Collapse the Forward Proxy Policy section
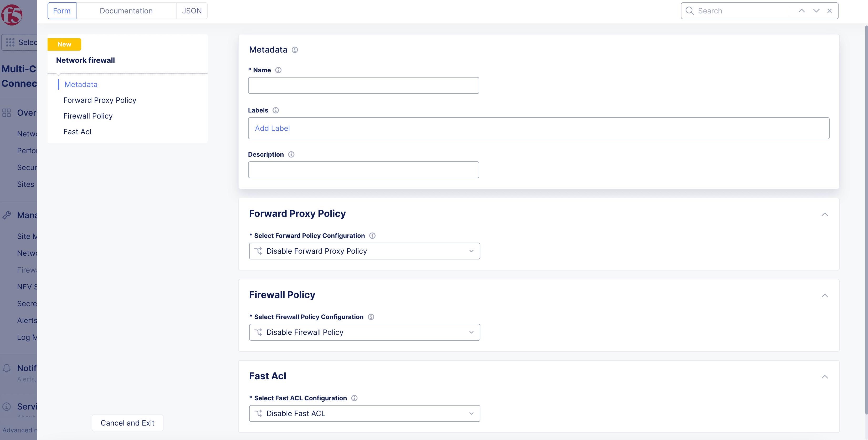Screen dimensions: 868x440 click(x=825, y=214)
